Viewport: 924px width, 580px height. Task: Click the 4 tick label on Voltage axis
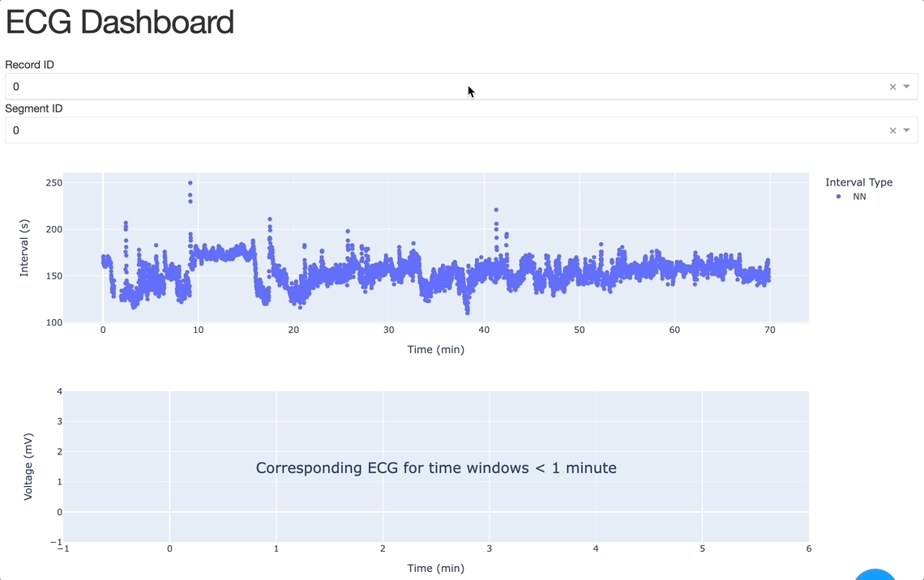click(59, 391)
